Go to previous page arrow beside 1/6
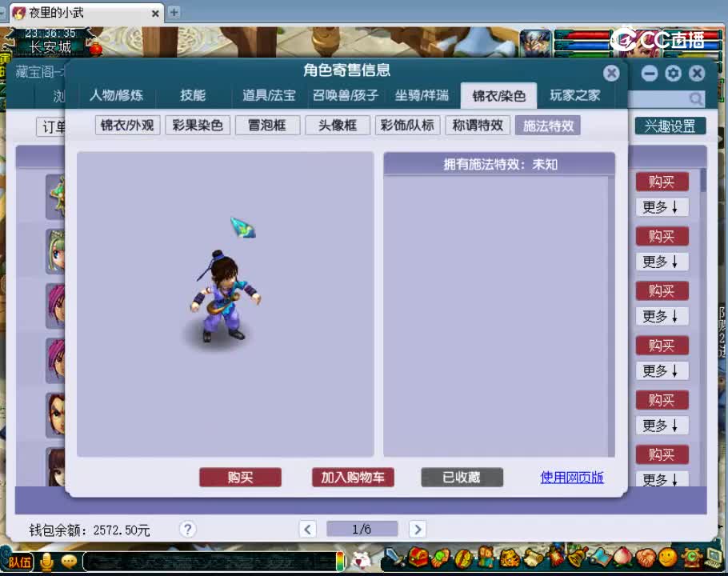This screenshot has width=728, height=576. [307, 529]
